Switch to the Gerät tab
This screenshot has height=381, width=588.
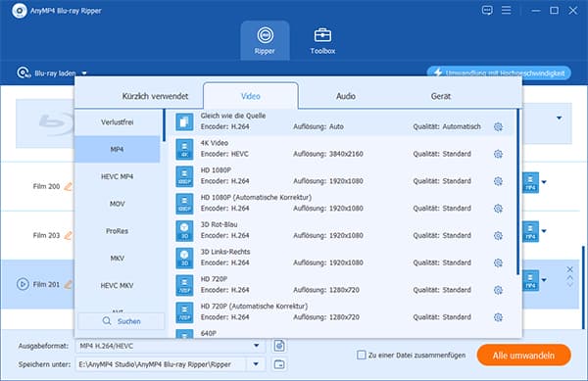pos(441,96)
